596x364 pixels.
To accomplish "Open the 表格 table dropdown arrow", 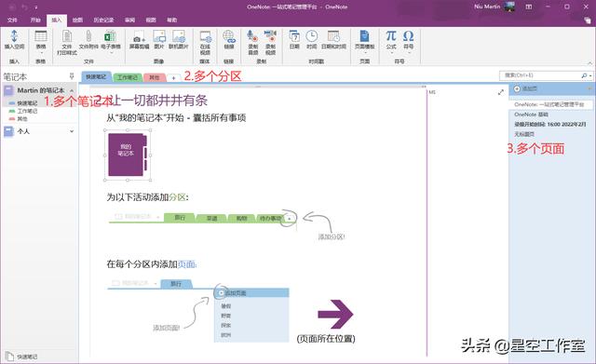I will point(41,52).
